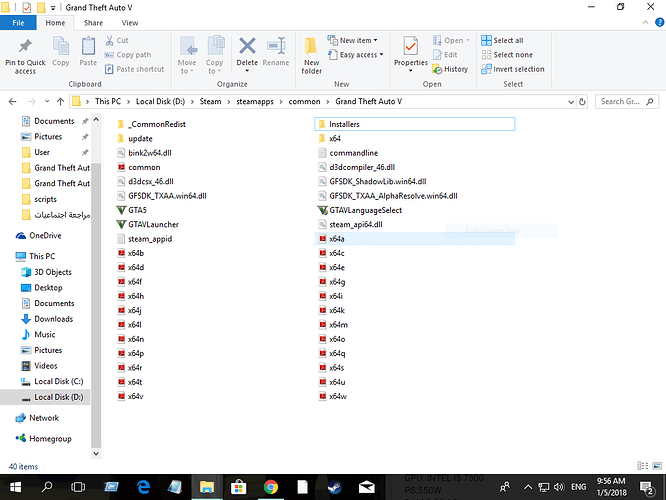666x500 pixels.
Task: Open the Open button dropdown arrow
Action: pos(468,40)
